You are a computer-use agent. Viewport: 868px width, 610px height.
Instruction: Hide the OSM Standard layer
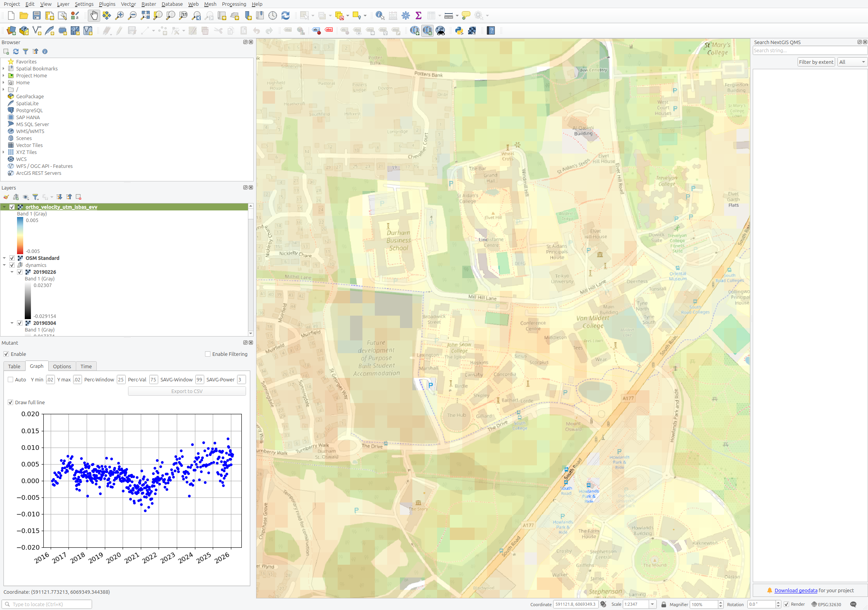click(x=12, y=258)
